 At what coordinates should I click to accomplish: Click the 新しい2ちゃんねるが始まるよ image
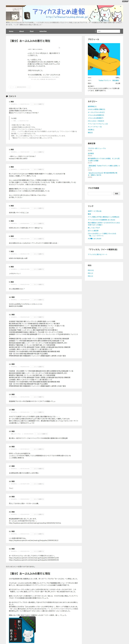(x=22, y=630)
